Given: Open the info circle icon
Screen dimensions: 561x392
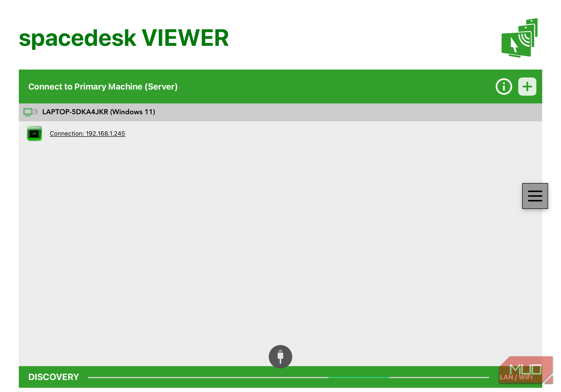Looking at the screenshot, I should (x=504, y=86).
